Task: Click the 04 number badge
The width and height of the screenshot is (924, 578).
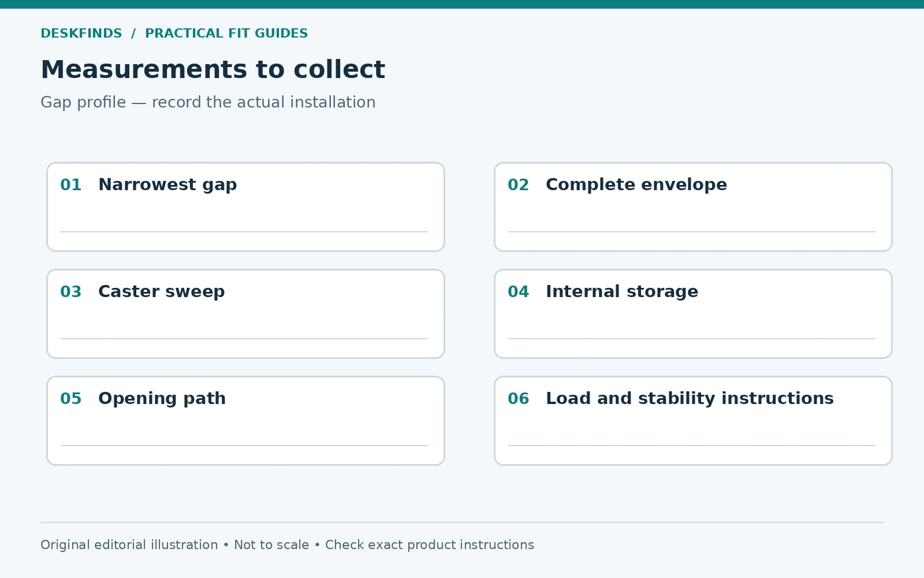Action: (x=519, y=292)
